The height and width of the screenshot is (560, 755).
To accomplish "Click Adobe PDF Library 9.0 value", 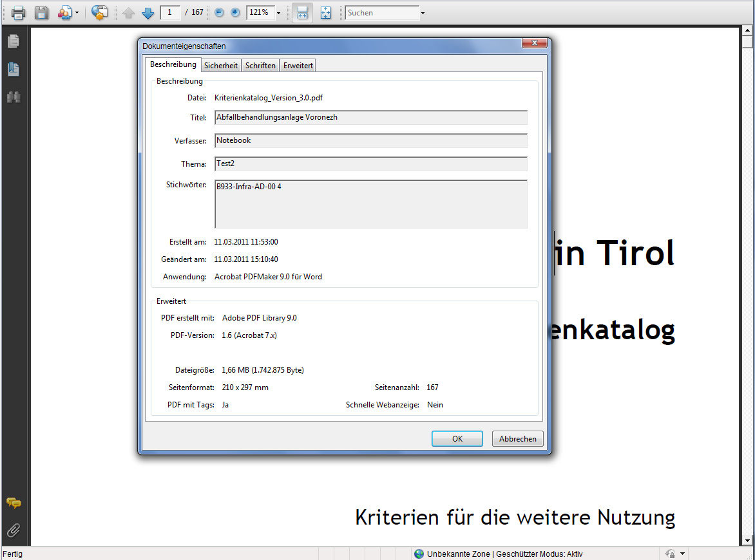I will click(x=260, y=318).
